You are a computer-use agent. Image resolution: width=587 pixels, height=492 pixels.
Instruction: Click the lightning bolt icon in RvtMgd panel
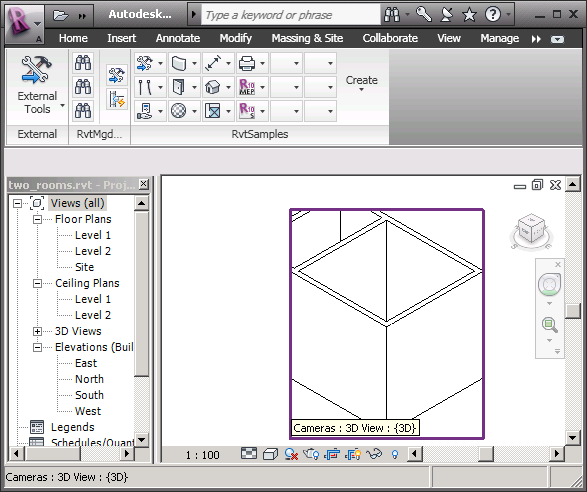(117, 99)
